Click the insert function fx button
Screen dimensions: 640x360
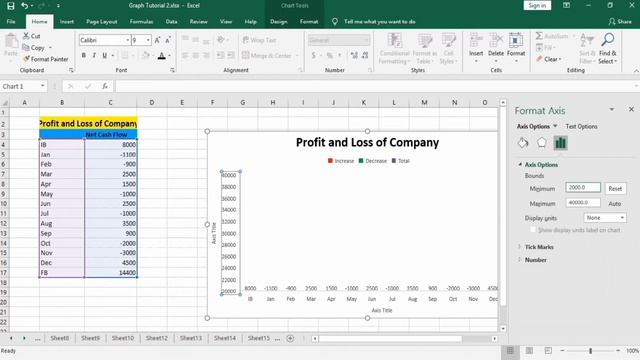(x=105, y=86)
